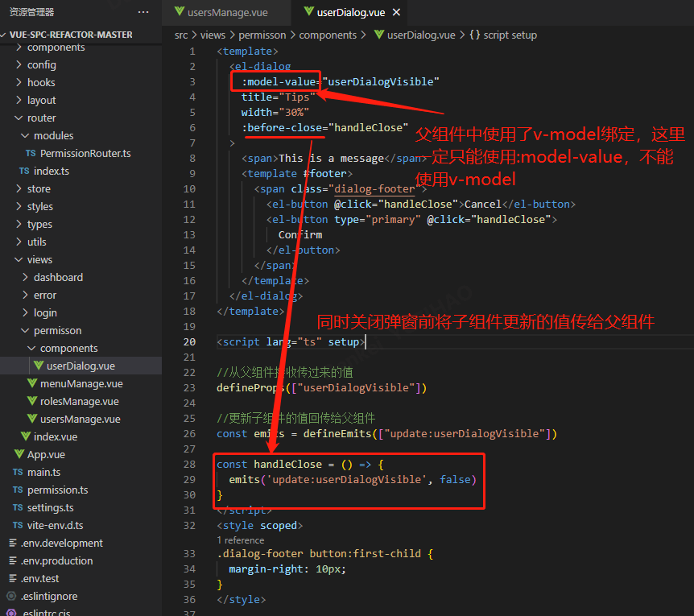Viewport: 694px width, 616px height.
Task: Click the userDialog.vue breadcrumb segment
Action: click(421, 35)
